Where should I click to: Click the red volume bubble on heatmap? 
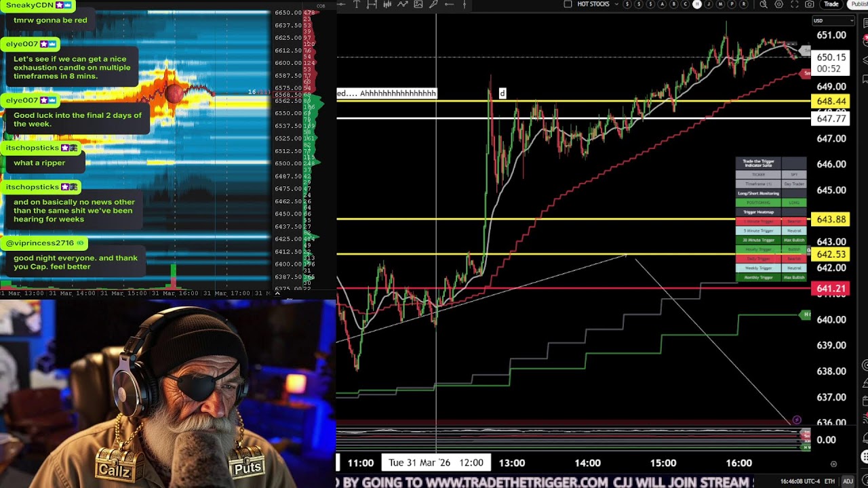pos(174,94)
